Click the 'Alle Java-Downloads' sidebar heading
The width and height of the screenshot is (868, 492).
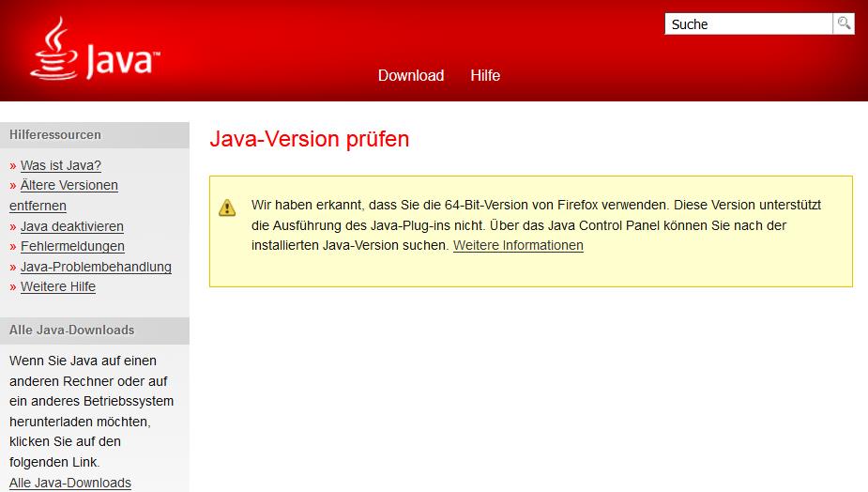pos(72,331)
